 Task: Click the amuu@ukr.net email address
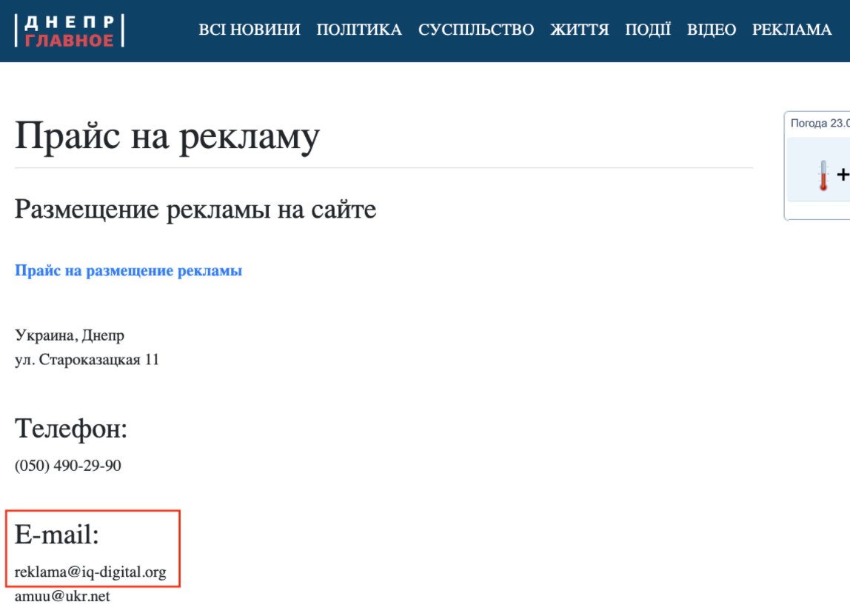click(x=62, y=596)
